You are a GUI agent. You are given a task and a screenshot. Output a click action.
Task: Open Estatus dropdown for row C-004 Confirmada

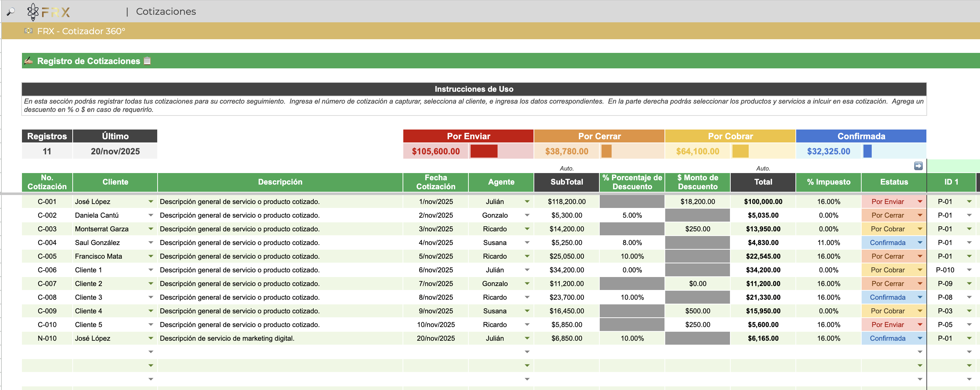tap(920, 243)
